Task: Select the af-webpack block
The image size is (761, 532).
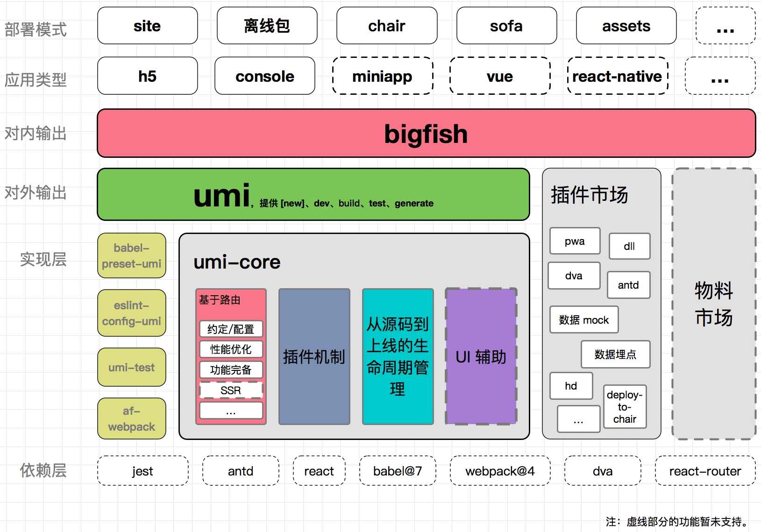Action: pyautogui.click(x=132, y=419)
